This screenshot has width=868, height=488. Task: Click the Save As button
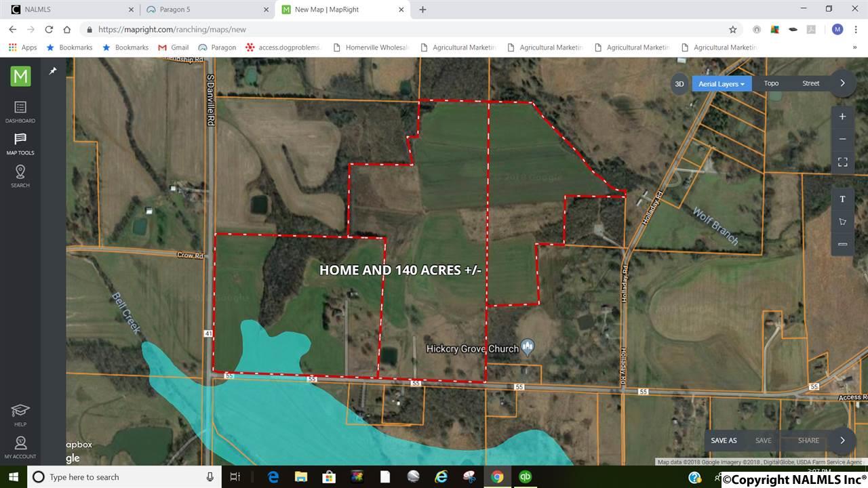click(x=724, y=441)
